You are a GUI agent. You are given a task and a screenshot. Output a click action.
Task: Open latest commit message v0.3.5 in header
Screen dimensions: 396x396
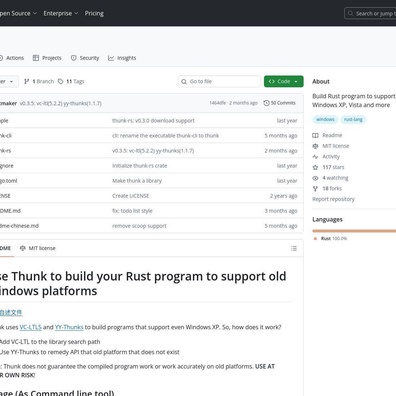click(60, 103)
